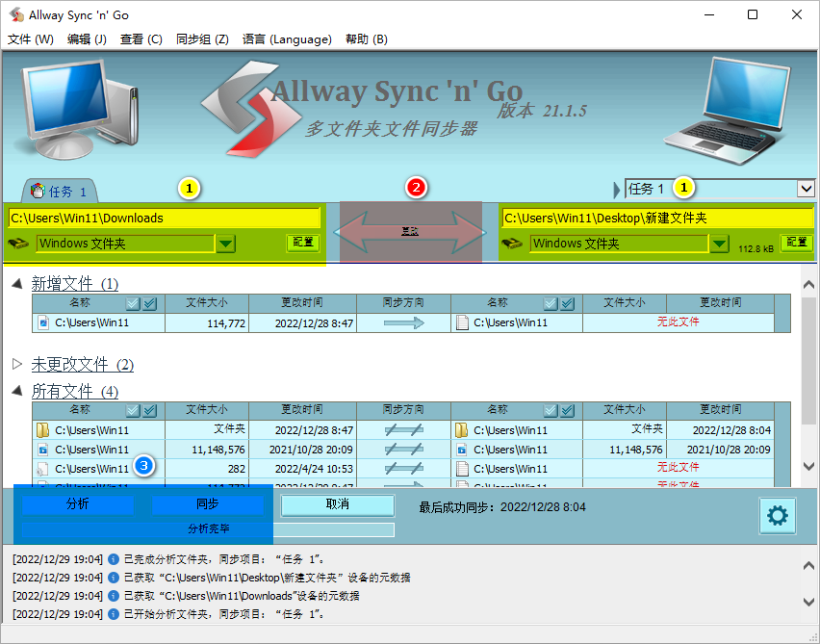Click the 未更改文件 (2) heading link
Viewport: 820px width, 644px height.
[x=83, y=364]
